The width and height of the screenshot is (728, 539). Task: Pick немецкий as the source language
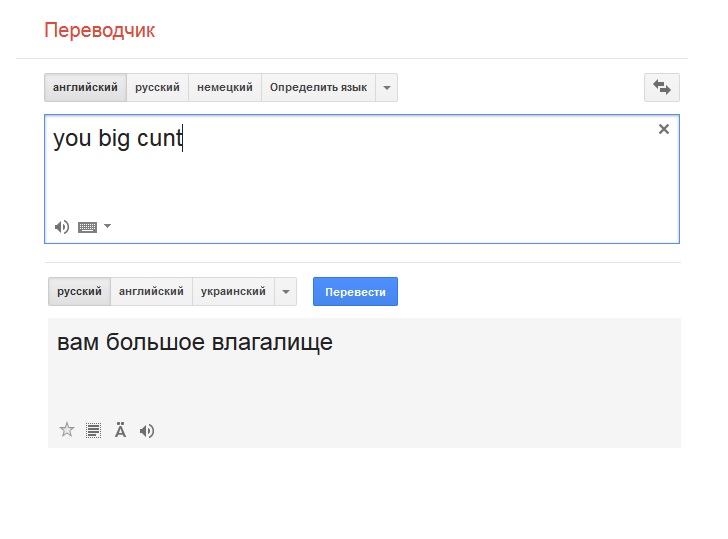225,87
